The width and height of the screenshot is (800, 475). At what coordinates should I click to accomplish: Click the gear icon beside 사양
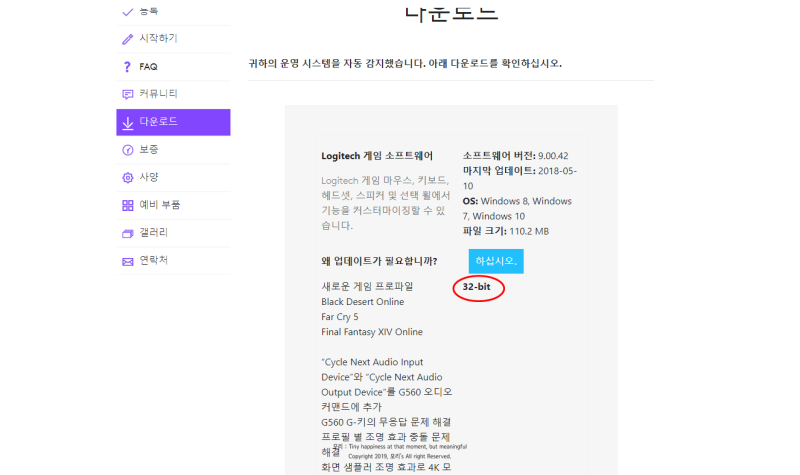click(128, 178)
